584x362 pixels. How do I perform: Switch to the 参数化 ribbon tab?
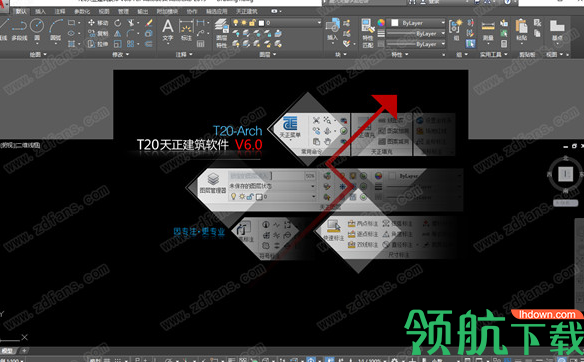coord(82,12)
